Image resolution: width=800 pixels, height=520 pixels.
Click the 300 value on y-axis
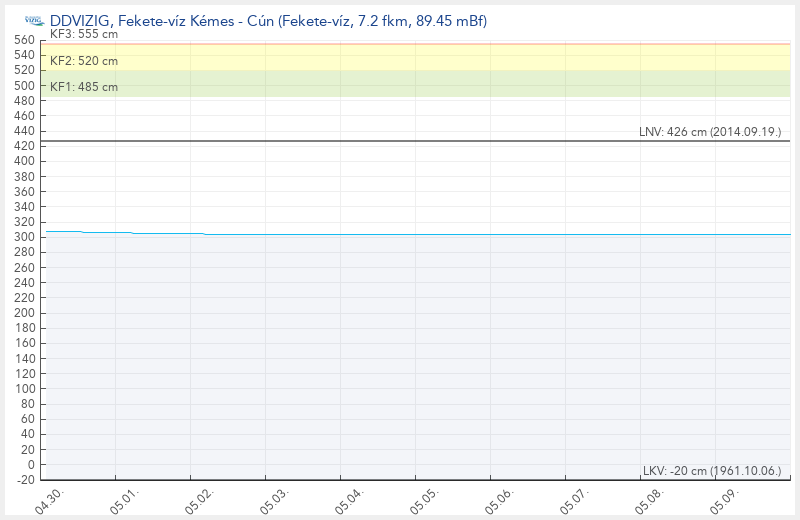(24, 237)
